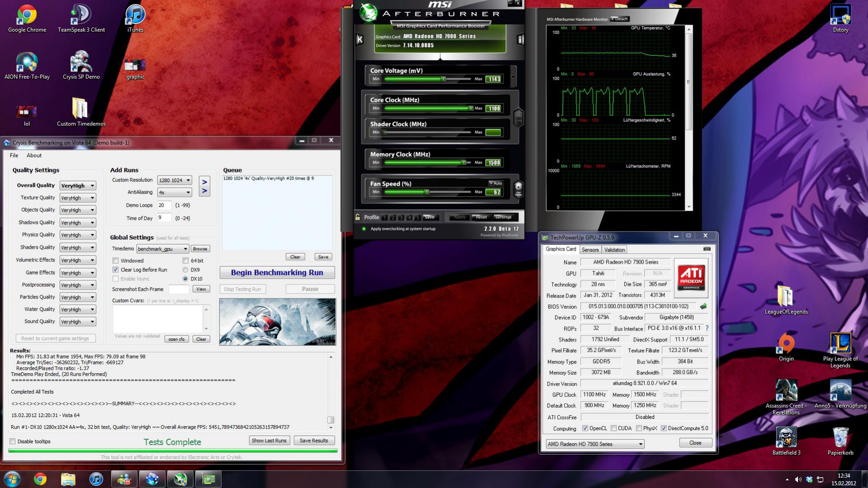Click the Demo Loops input field

click(164, 205)
